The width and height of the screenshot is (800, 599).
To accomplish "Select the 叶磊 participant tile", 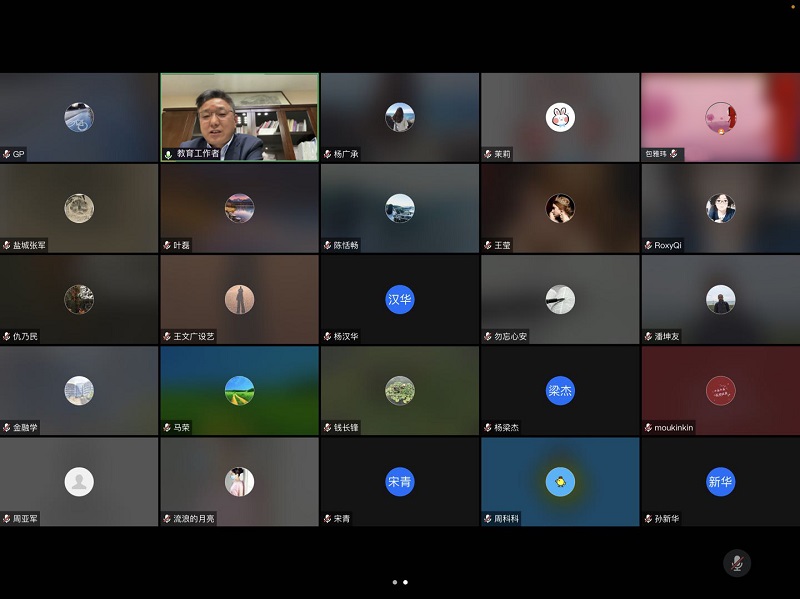I will 240,208.
